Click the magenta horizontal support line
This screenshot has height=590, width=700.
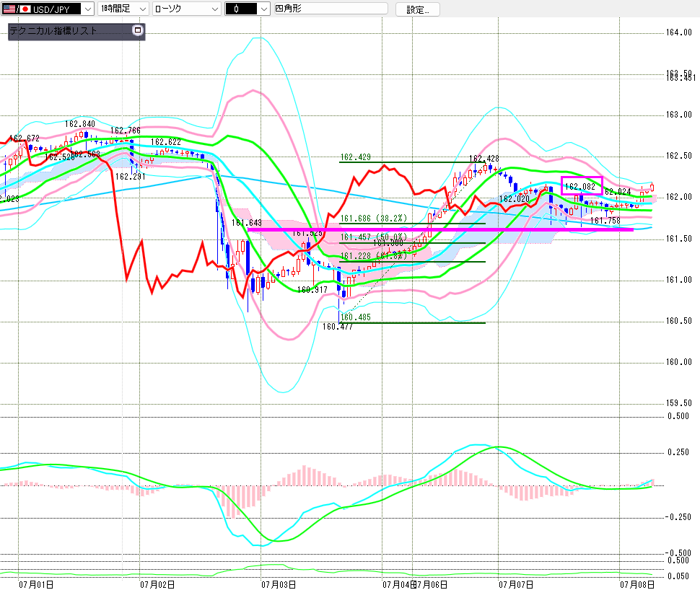pyautogui.click(x=440, y=229)
